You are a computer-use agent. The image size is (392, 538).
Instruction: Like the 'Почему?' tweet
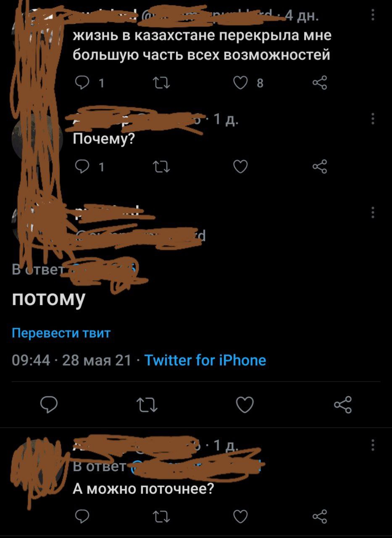tap(241, 167)
